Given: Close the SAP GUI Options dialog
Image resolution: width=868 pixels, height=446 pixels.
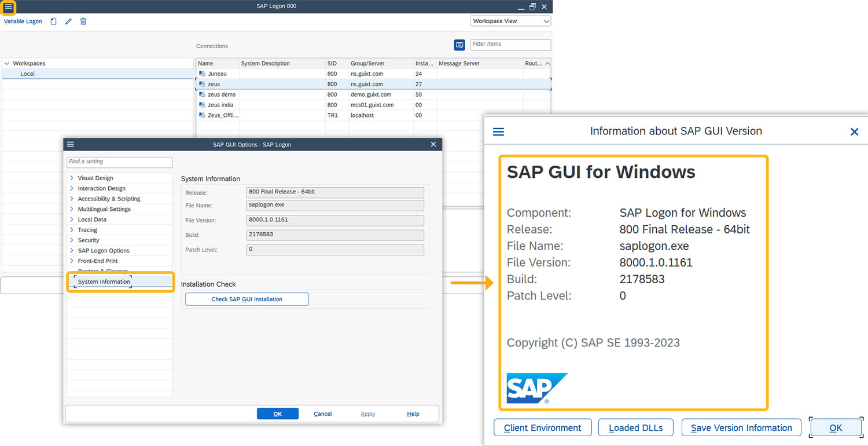Looking at the screenshot, I should 433,144.
